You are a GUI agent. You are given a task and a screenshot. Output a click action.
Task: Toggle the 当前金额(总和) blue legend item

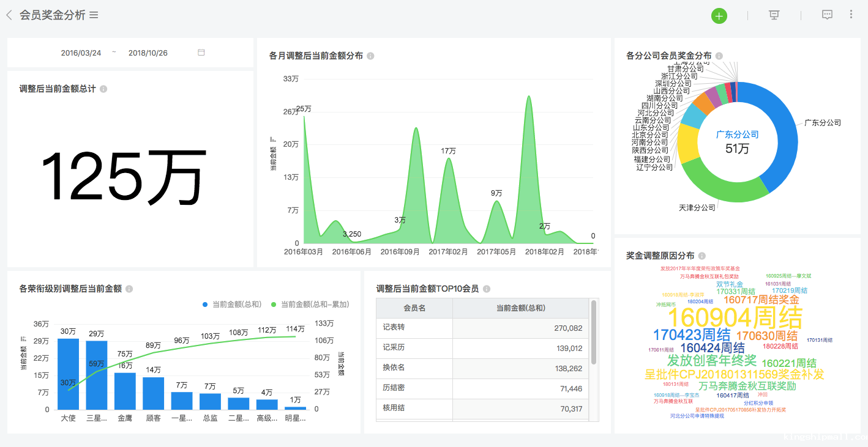(233, 305)
